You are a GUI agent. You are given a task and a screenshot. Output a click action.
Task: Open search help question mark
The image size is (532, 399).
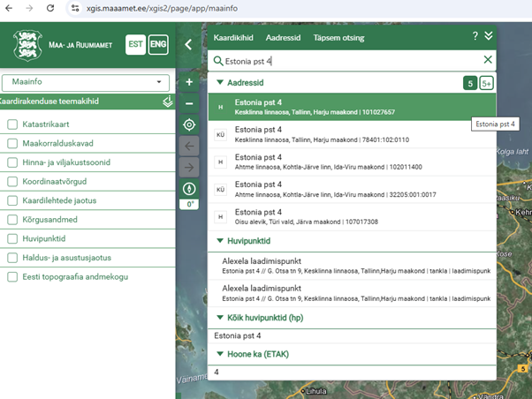(475, 36)
